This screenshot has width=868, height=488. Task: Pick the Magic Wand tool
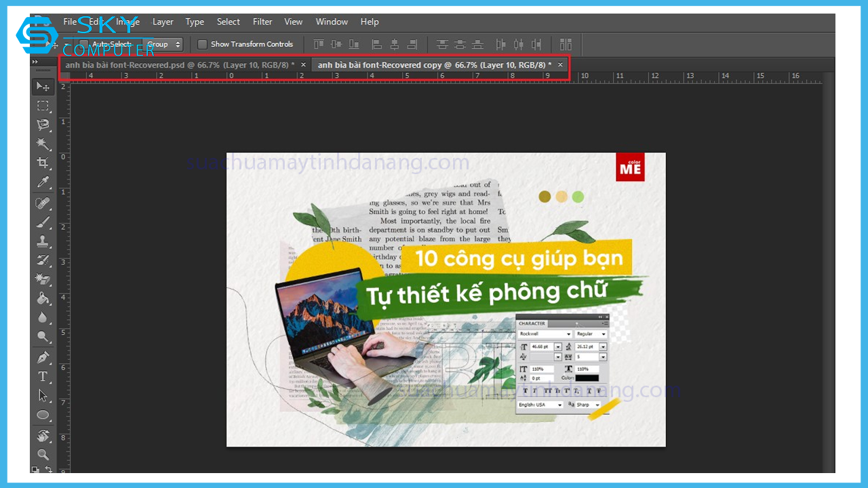43,144
